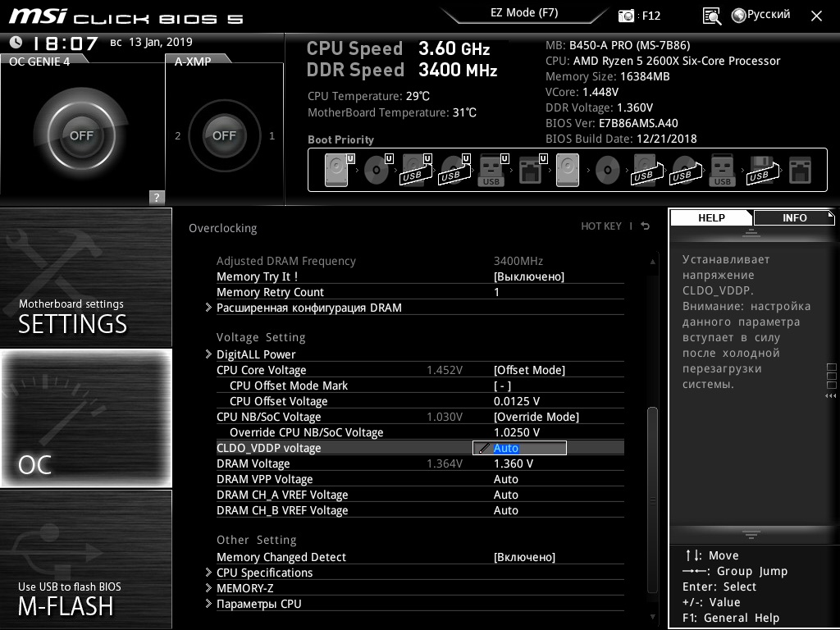This screenshot has width=840, height=630.
Task: Select A-XMP profile 2
Action: click(178, 136)
